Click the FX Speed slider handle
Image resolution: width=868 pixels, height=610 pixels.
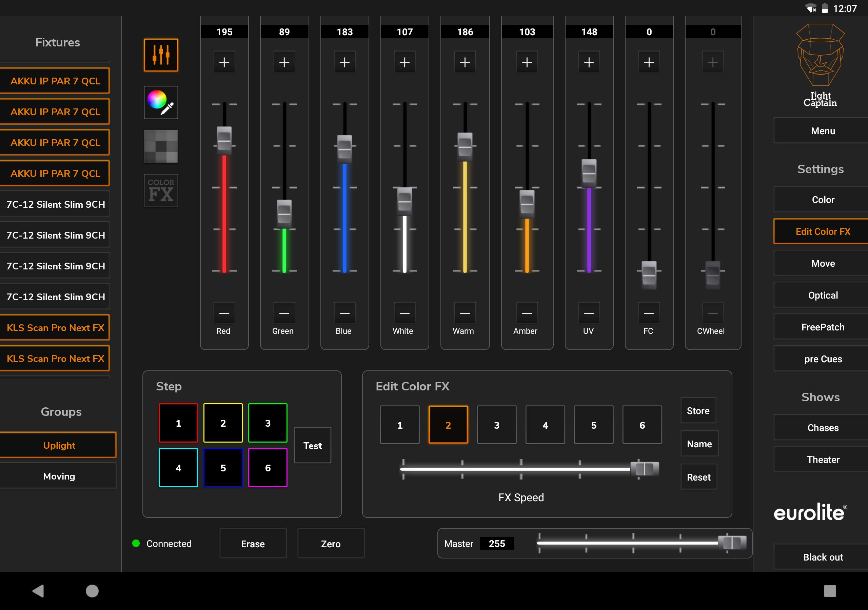pos(645,469)
